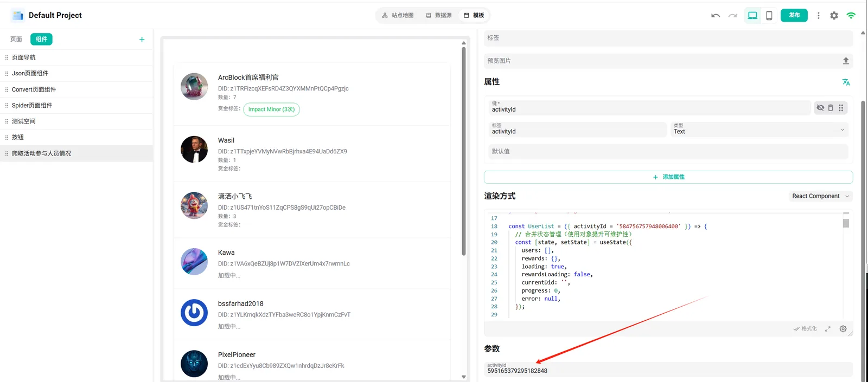The image size is (868, 382).
Task: Undo the last change
Action: coord(716,16)
